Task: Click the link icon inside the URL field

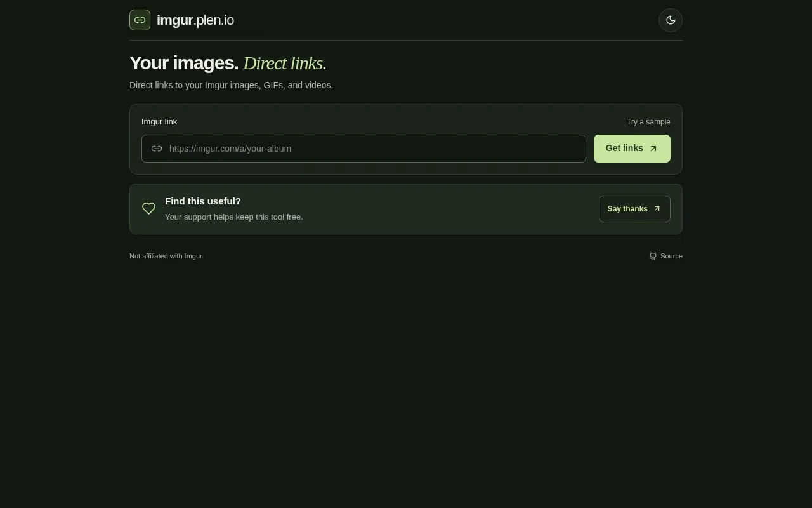Action: pyautogui.click(x=157, y=149)
